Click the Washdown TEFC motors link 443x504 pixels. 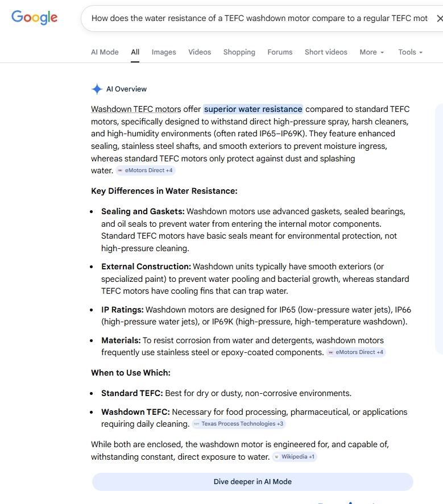click(136, 109)
